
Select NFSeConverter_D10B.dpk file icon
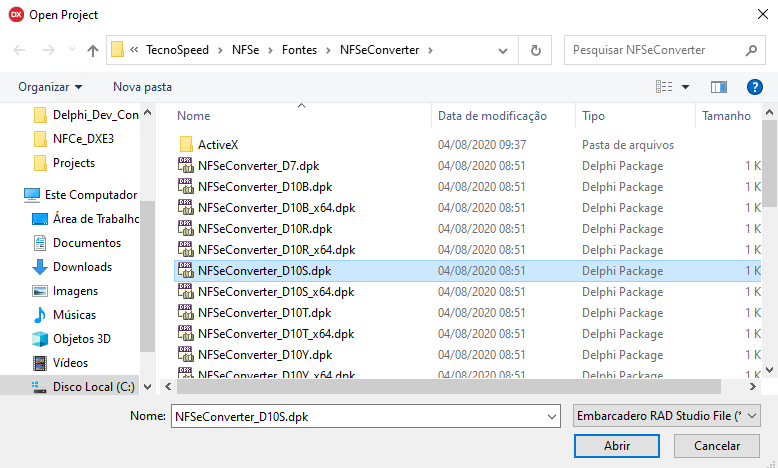coord(186,186)
